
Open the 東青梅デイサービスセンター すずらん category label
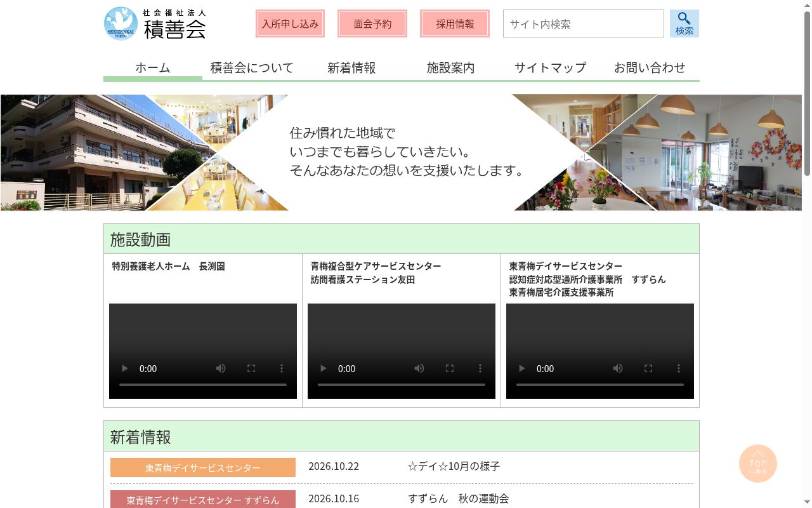[x=203, y=499]
